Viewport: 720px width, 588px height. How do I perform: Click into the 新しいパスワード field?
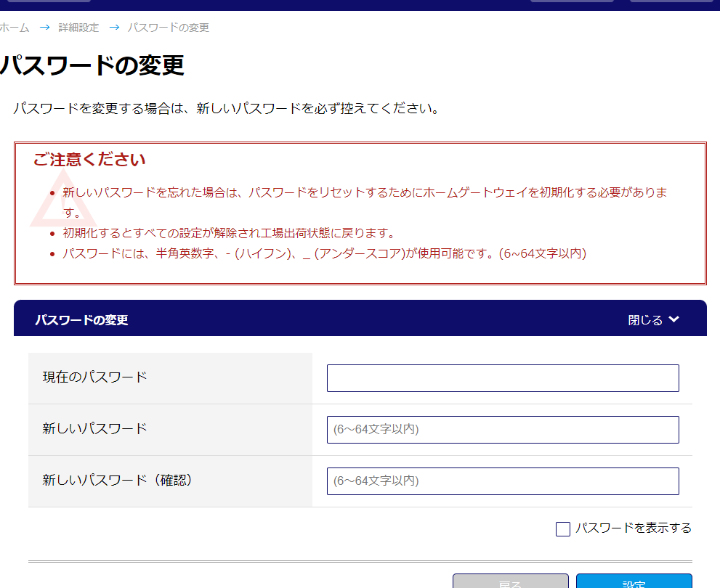(502, 430)
